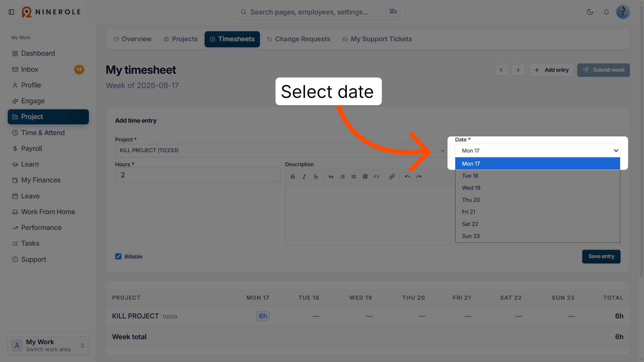This screenshot has width=644, height=362.
Task: Insert numbered list in description
Action: click(x=354, y=177)
